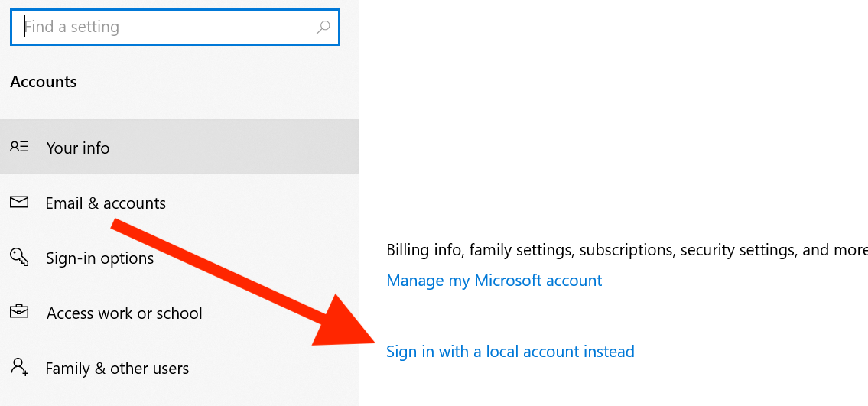Image resolution: width=868 pixels, height=406 pixels.
Task: Navigate to Family & other users
Action: pos(117,369)
